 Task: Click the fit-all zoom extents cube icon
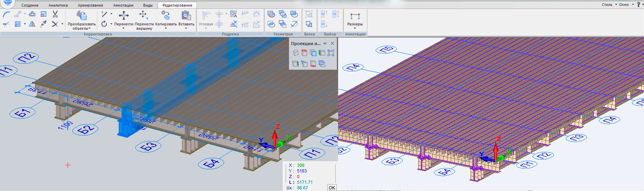point(331,53)
